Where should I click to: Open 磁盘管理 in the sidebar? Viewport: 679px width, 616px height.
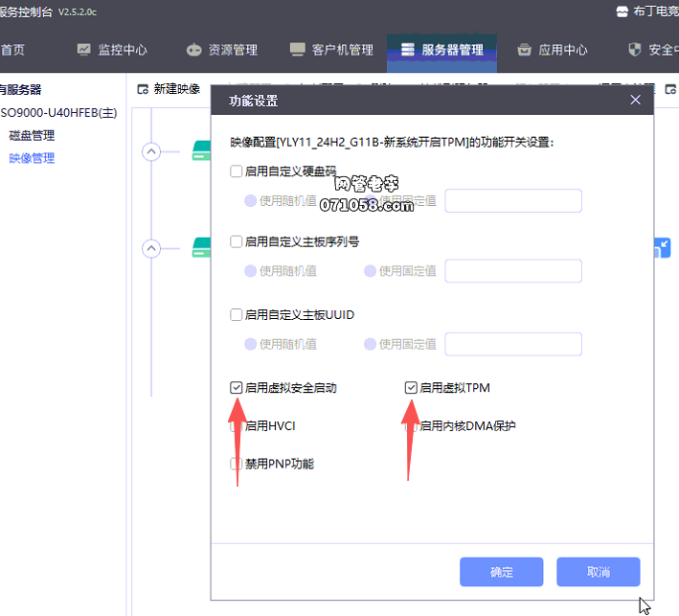click(x=32, y=136)
